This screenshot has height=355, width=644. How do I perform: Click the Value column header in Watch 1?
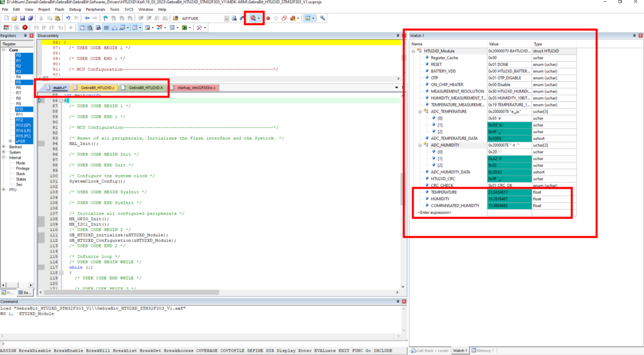point(509,44)
